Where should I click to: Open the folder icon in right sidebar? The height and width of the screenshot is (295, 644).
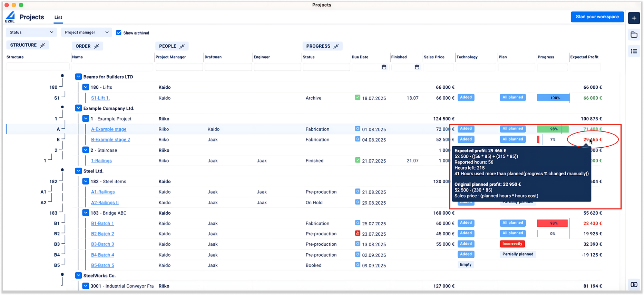(634, 35)
